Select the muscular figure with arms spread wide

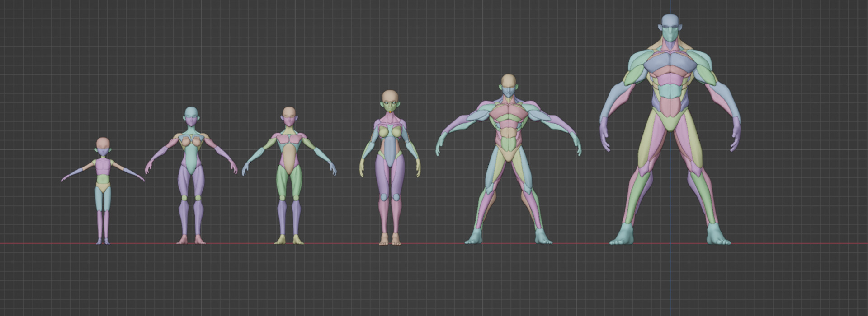coord(509,159)
